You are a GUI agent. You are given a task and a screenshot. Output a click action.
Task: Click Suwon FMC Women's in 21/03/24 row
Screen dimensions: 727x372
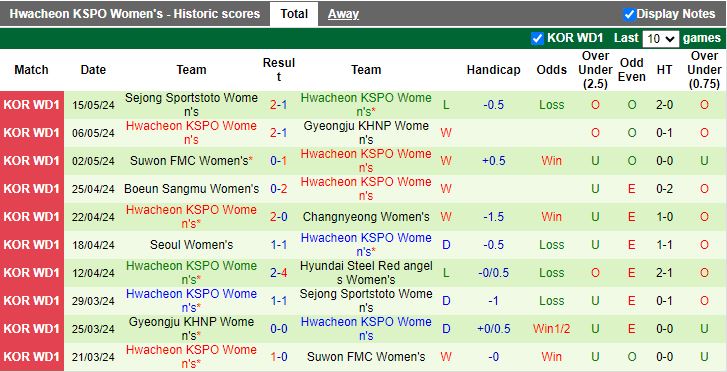[x=366, y=357]
